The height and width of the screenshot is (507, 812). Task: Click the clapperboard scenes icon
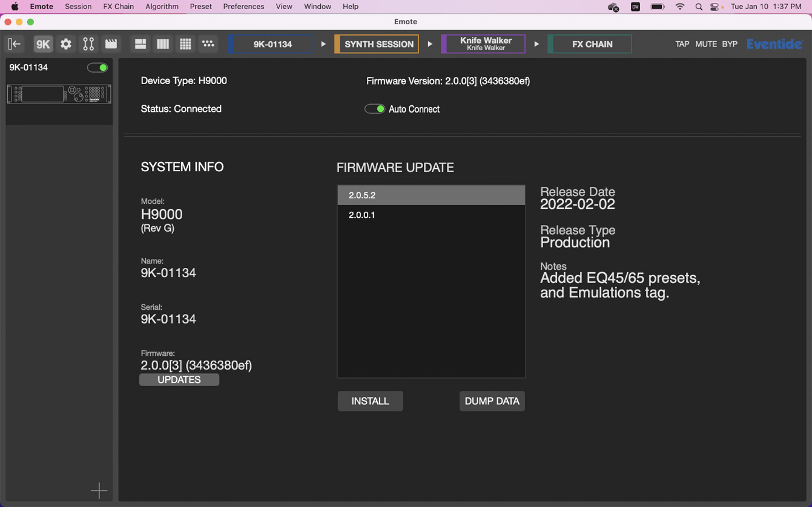coord(111,44)
